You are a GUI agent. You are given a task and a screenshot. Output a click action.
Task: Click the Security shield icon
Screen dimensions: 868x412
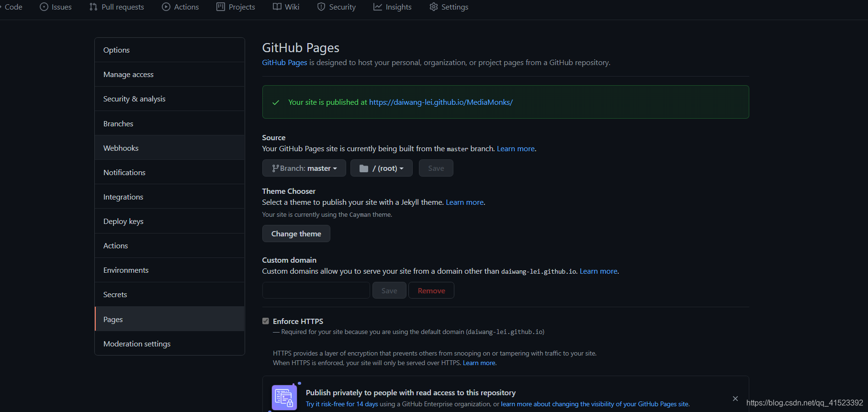321,7
